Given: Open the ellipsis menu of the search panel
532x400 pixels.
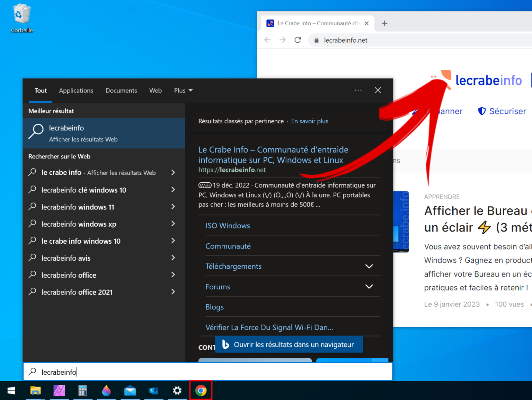Looking at the screenshot, I should (358, 90).
